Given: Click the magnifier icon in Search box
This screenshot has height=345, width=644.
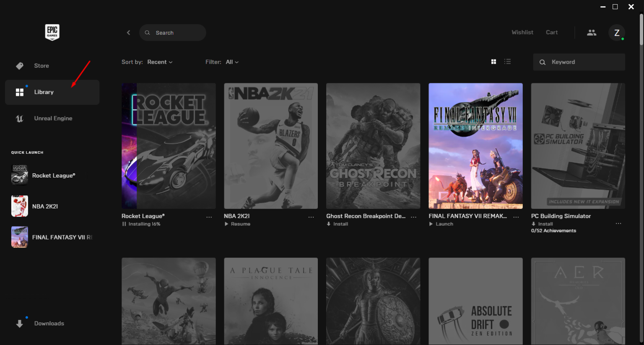Looking at the screenshot, I should [x=148, y=33].
